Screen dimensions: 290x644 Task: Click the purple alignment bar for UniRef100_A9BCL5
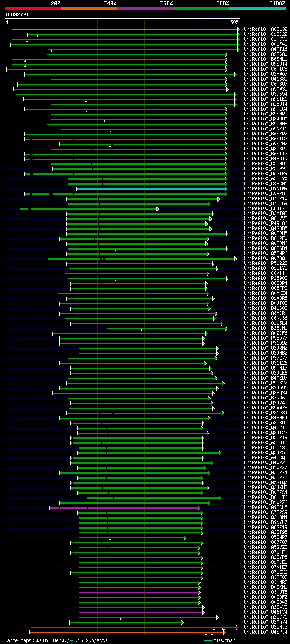tap(124, 508)
